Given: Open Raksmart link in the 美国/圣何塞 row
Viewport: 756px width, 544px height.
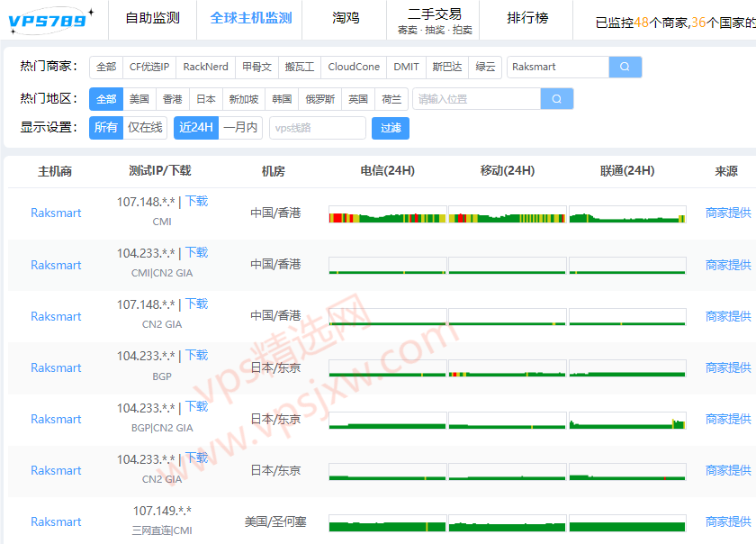Looking at the screenshot, I should point(56,521).
